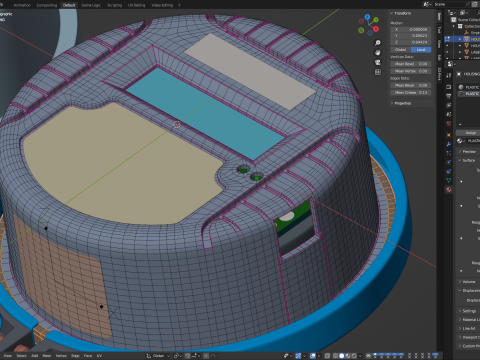Click the new scene icon at top right

pos(475,4)
